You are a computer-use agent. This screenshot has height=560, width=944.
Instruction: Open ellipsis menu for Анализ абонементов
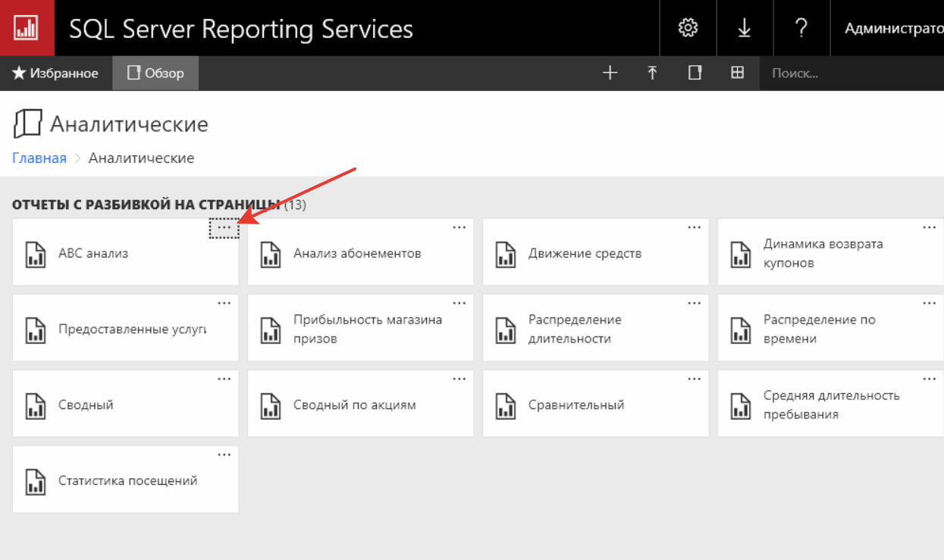(x=459, y=227)
